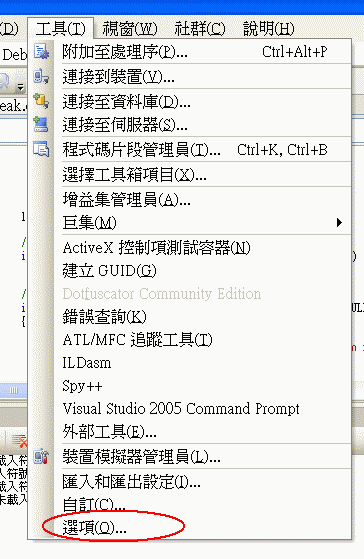Open Visual Studio 2005 Command Prompt
The height and width of the screenshot is (559, 364).
tap(181, 409)
